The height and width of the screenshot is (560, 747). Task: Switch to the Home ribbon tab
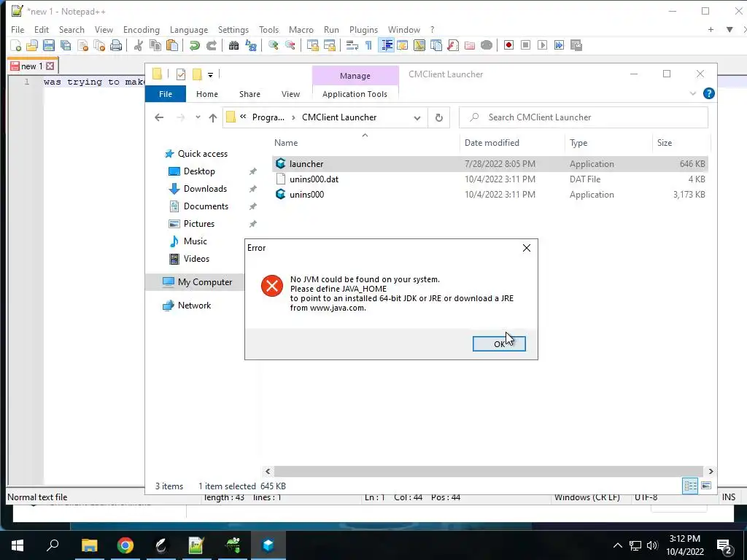click(x=206, y=94)
